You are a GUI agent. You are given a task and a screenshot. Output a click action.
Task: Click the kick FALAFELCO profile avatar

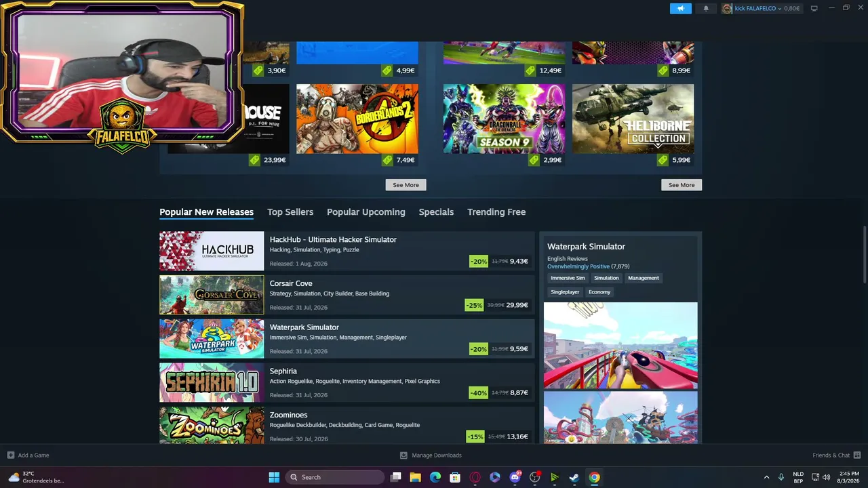point(727,9)
